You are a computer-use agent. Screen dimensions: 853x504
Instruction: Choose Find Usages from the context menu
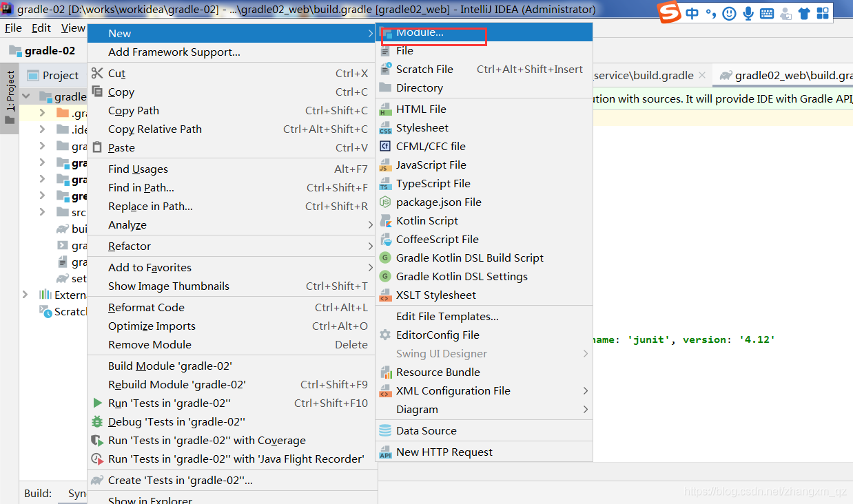click(x=232, y=169)
